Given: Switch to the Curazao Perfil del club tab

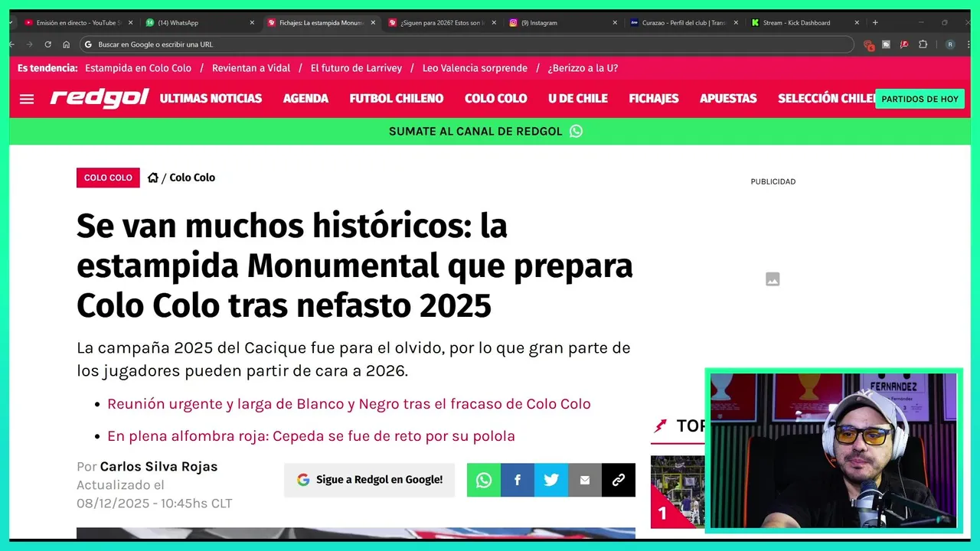Looking at the screenshot, I should [x=684, y=23].
